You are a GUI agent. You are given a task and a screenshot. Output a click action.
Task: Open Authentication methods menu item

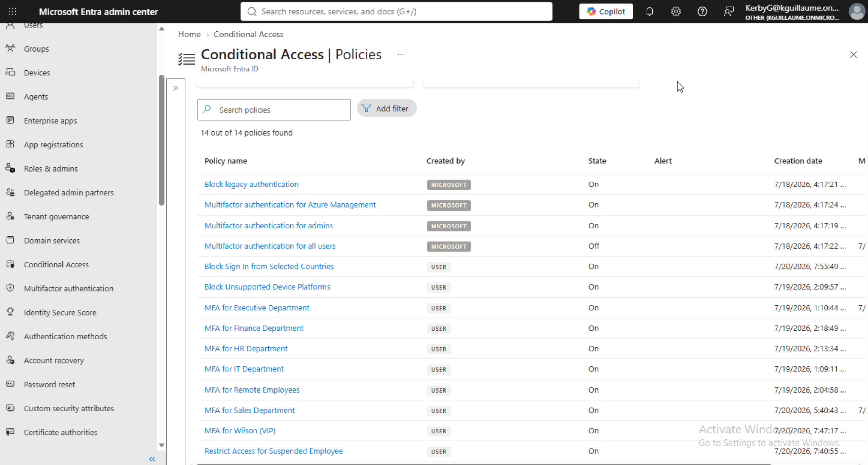(65, 336)
